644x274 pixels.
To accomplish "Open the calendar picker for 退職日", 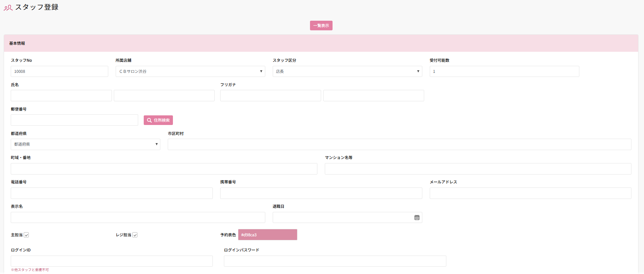I will 417,218.
